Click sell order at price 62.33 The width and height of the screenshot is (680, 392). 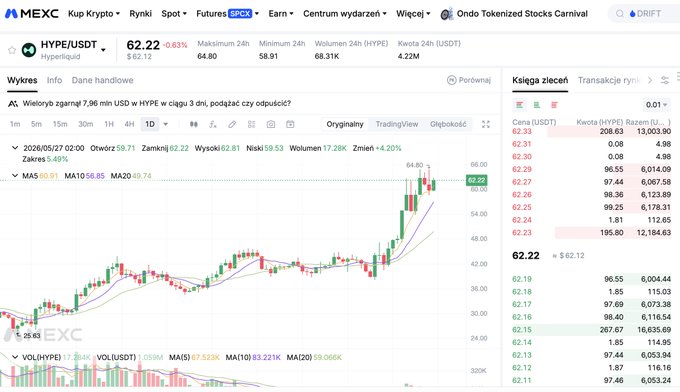click(x=592, y=131)
